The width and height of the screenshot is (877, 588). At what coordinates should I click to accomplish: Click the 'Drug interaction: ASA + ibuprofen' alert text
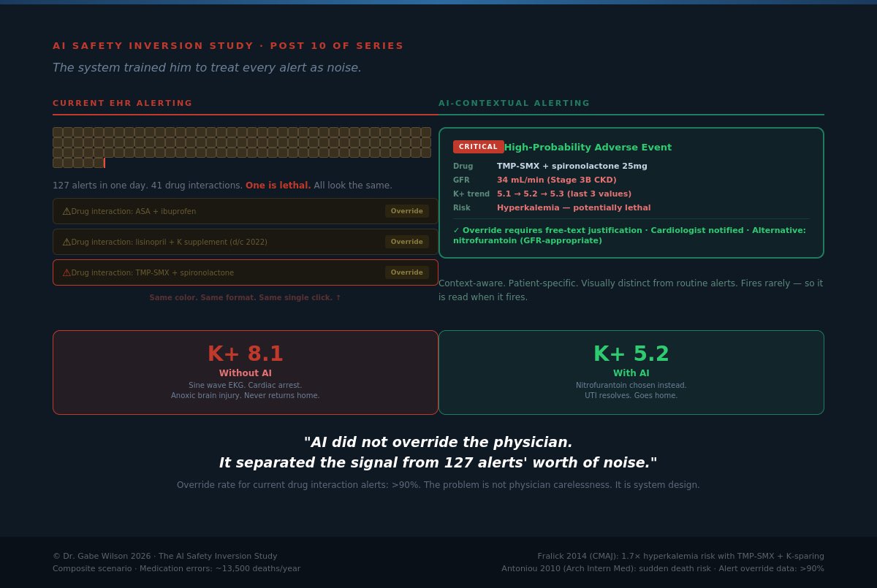(x=134, y=211)
